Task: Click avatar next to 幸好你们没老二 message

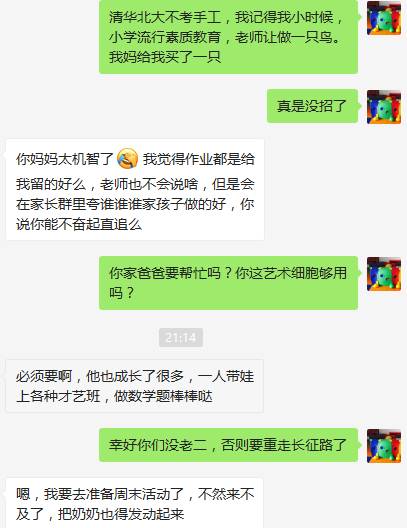Action: (384, 446)
